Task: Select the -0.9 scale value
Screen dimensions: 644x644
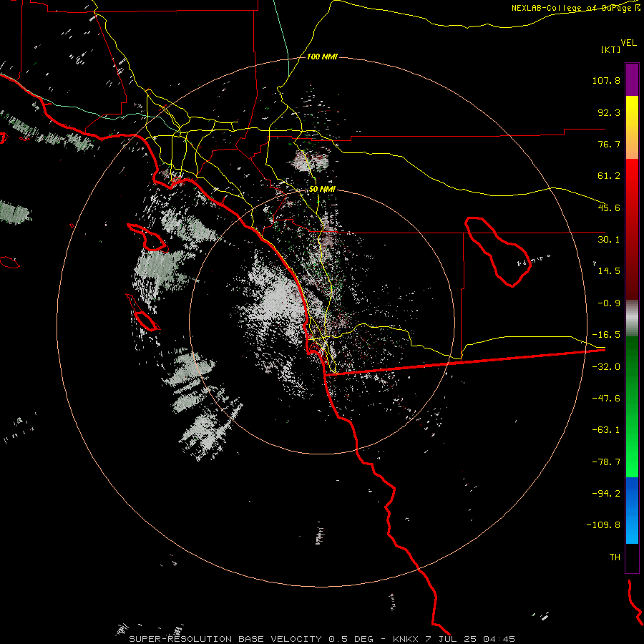Action: [609, 303]
